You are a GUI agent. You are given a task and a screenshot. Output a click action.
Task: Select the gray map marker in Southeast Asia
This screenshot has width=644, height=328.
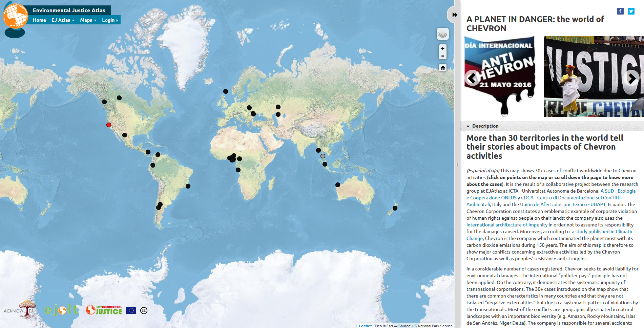point(323,156)
